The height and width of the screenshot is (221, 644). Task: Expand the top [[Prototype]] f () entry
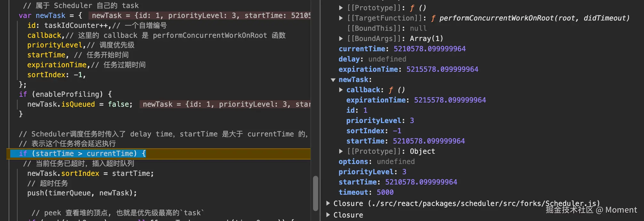click(341, 8)
